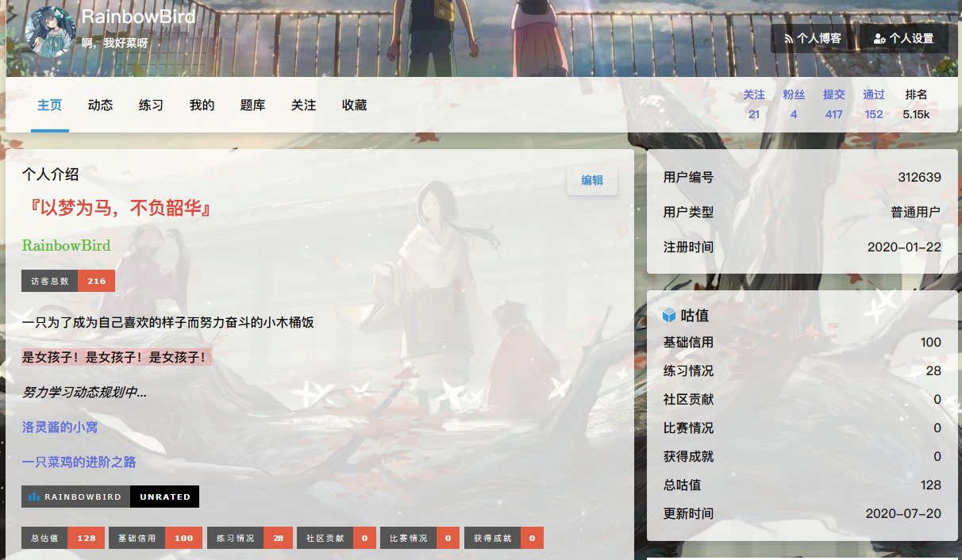Switch to the 主页 tab
This screenshot has width=962, height=560.
point(50,105)
